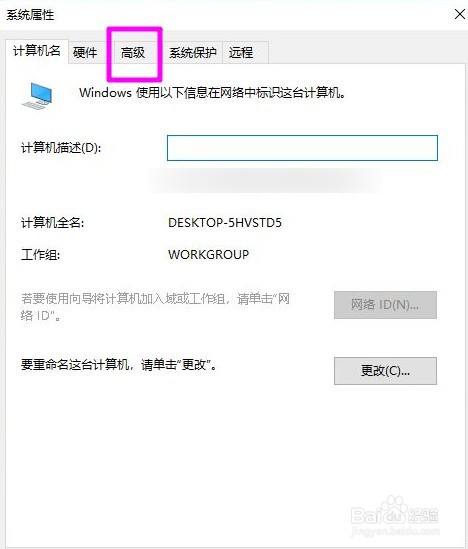Click the Windows 使用以下信息 description text
The image size is (468, 549).
point(212,93)
